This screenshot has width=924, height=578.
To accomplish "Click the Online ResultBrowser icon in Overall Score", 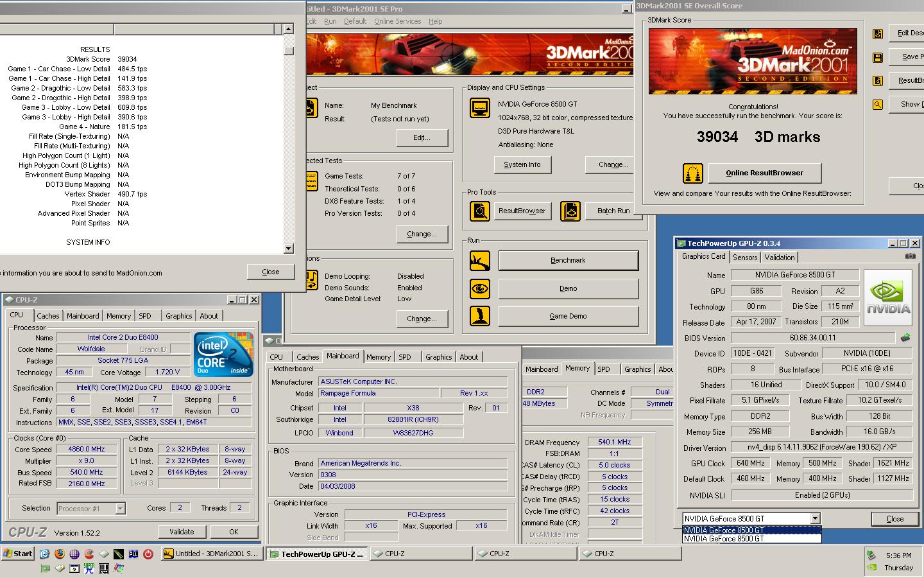I will coord(692,173).
